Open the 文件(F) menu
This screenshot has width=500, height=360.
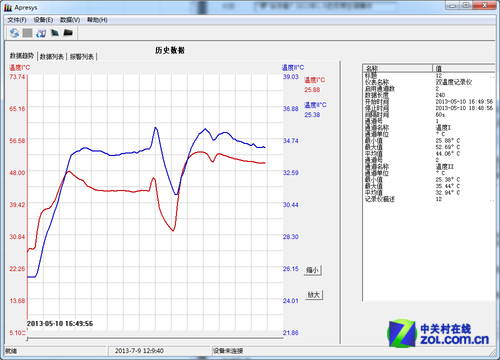click(17, 20)
